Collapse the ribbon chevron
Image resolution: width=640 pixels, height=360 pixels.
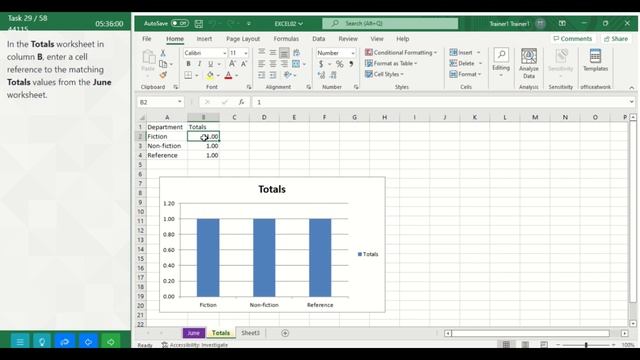[x=631, y=87]
